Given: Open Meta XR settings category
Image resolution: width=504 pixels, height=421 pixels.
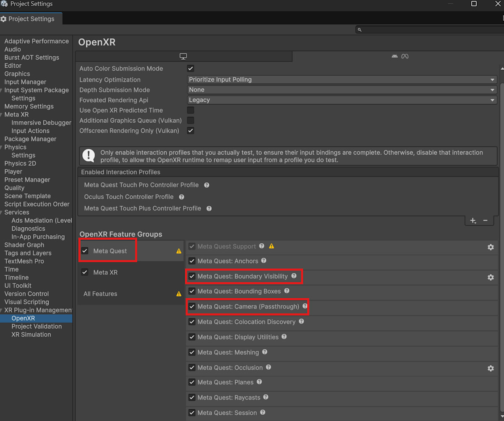Looking at the screenshot, I should (16, 114).
